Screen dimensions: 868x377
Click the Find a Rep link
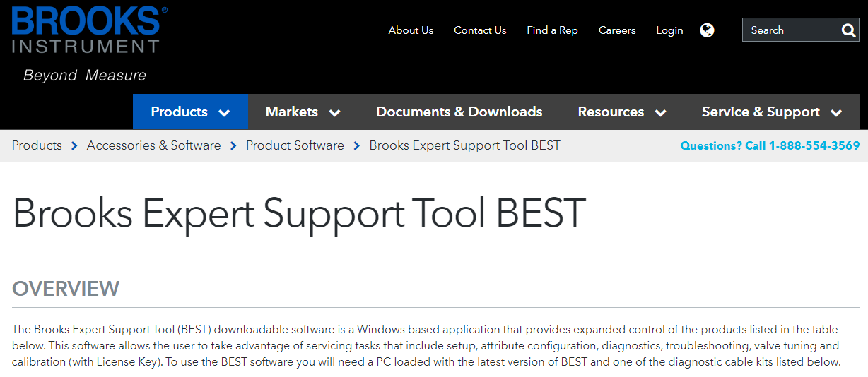(552, 30)
